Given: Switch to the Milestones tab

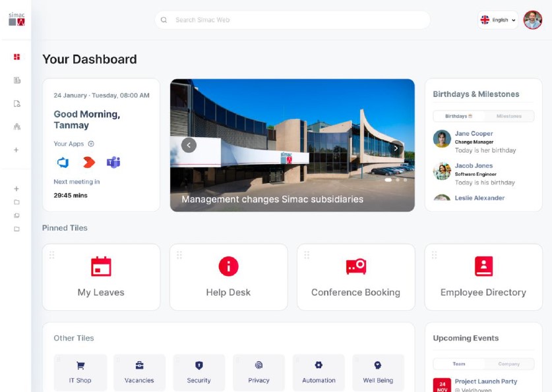Looking at the screenshot, I should click(509, 116).
